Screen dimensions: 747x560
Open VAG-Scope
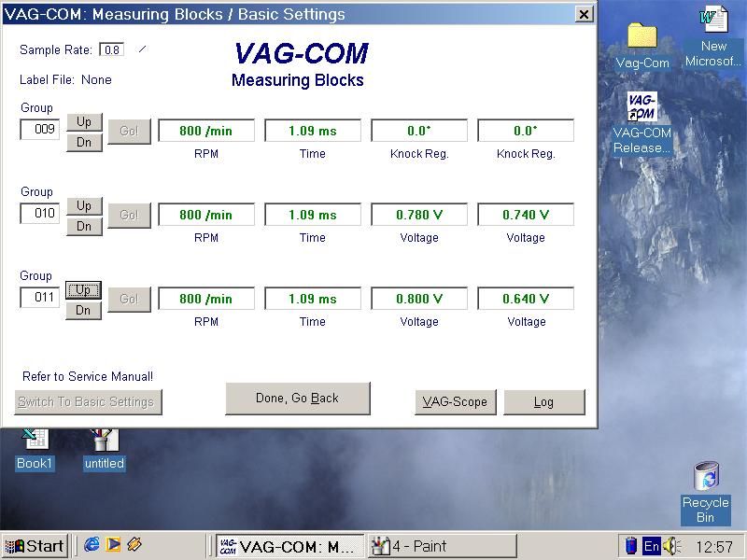455,402
